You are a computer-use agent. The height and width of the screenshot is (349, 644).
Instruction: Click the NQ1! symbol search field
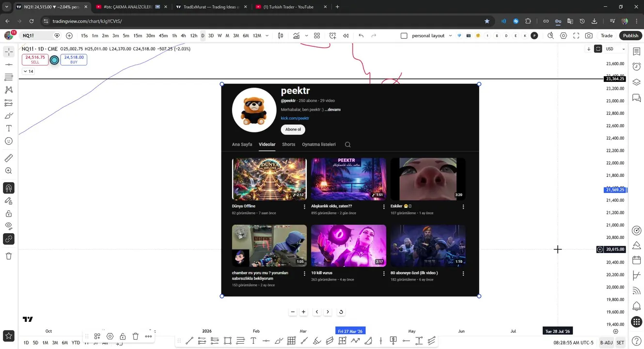[x=40, y=35]
